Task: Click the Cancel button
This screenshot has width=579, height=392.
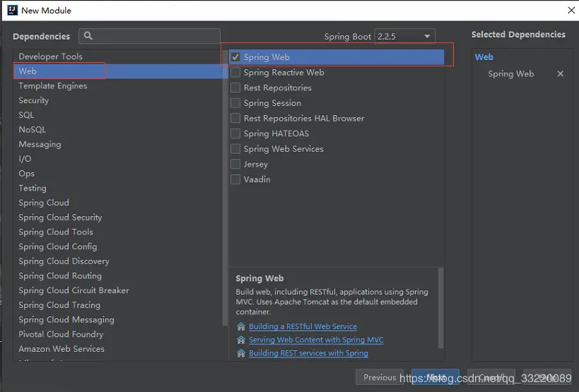Action: click(x=491, y=377)
